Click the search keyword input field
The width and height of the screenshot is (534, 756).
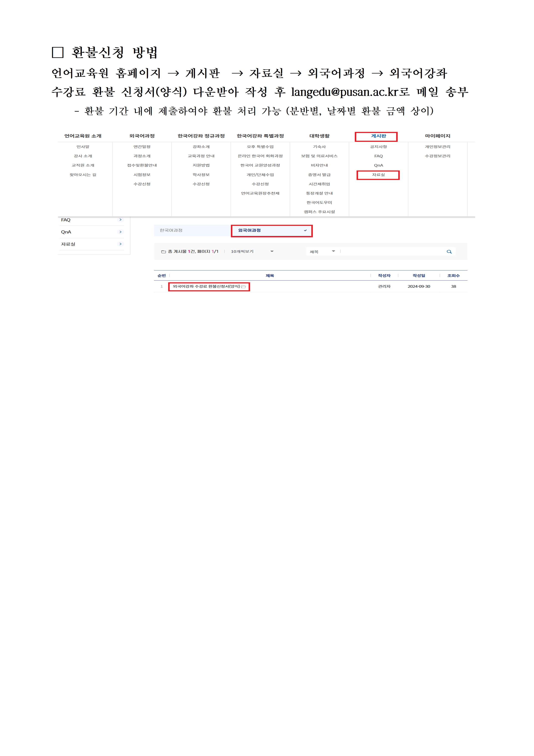pyautogui.click(x=391, y=251)
